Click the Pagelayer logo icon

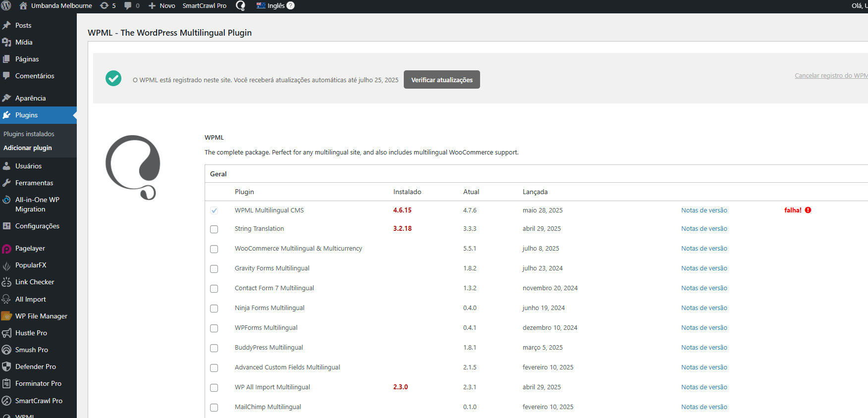click(x=6, y=249)
